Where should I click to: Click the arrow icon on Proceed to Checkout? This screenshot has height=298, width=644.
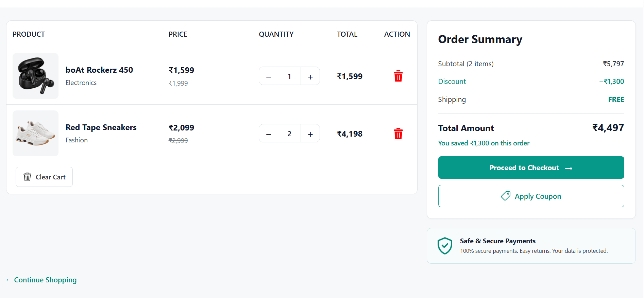[569, 168]
